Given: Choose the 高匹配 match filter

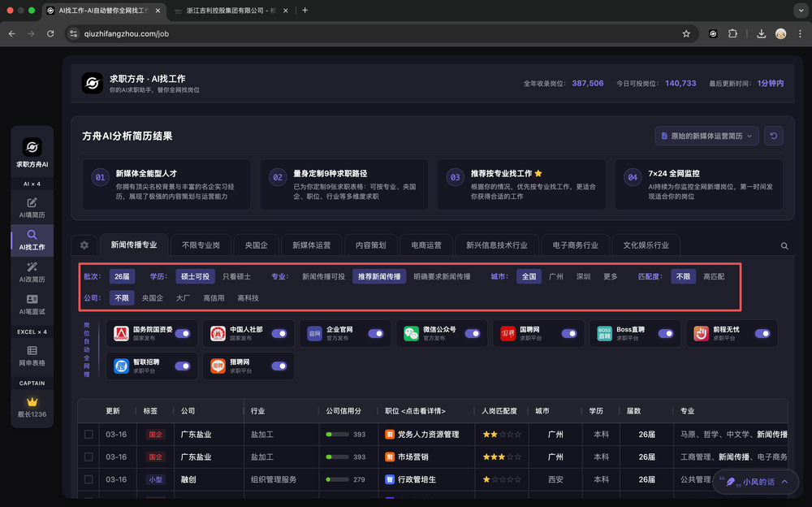Looking at the screenshot, I should click(713, 276).
